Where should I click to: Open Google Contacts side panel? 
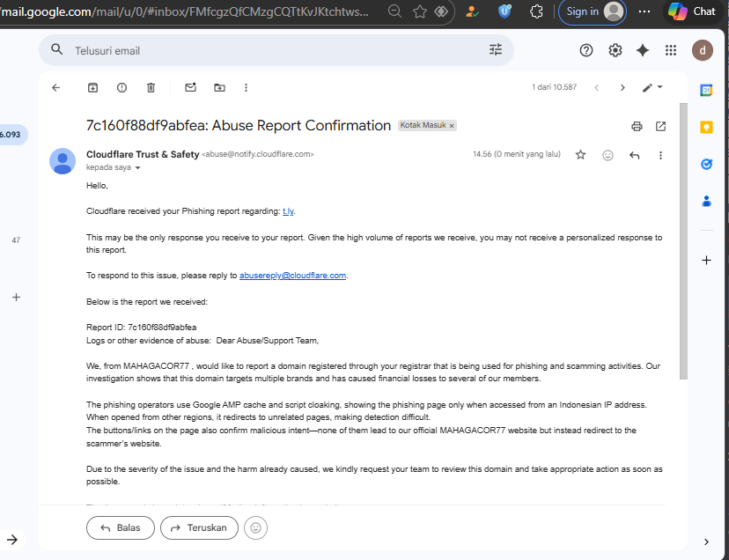point(706,202)
